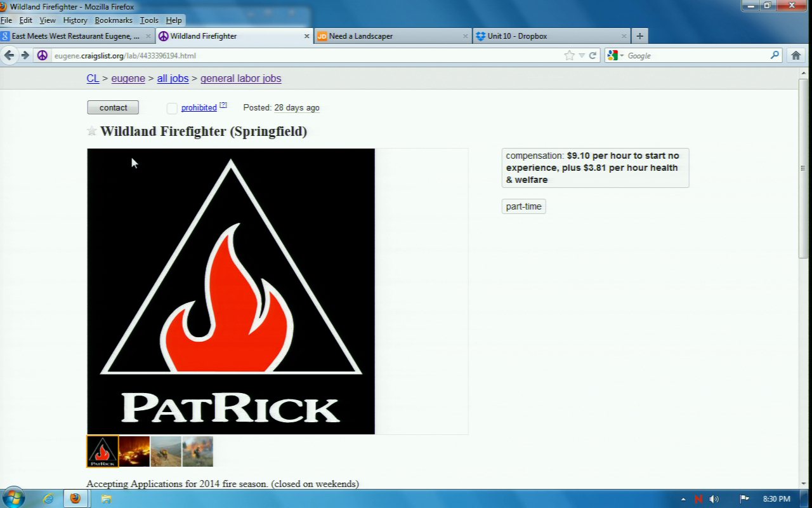Show hidden system tray icons
Viewport: 812px width, 508px height.
point(683,499)
